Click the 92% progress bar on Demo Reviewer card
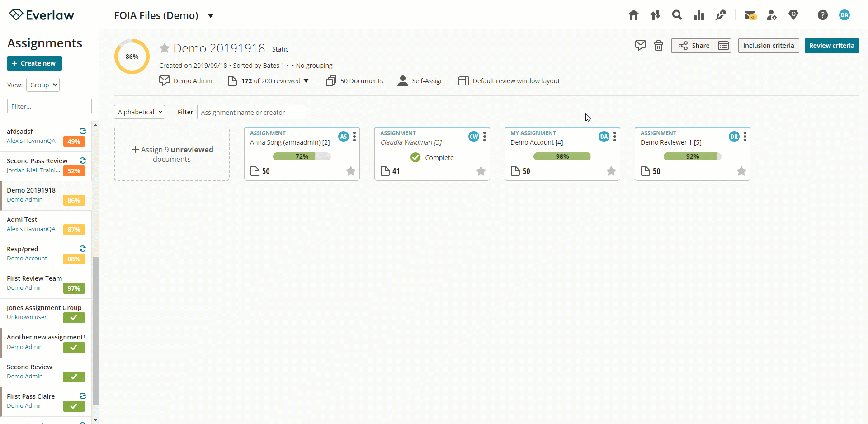Viewport: 868px width, 424px height. 693,156
